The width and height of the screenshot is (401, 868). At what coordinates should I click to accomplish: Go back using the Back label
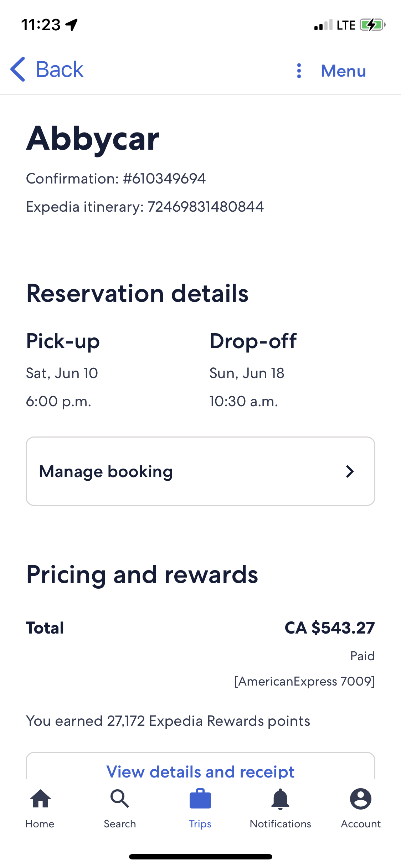pos(60,69)
